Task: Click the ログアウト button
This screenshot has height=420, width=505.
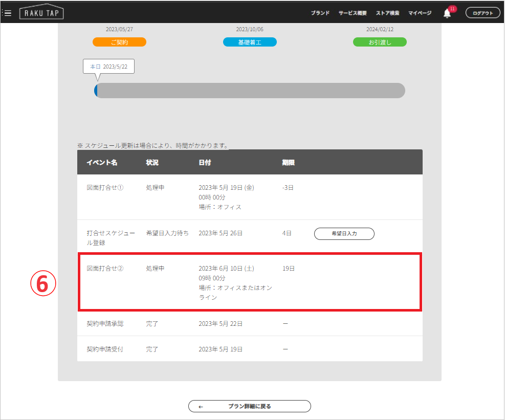Action: tap(482, 13)
